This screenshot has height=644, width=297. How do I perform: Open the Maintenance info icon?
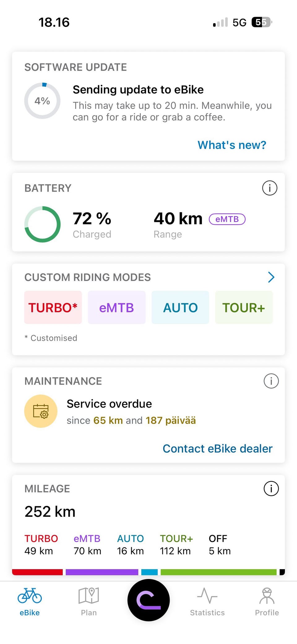point(271,381)
